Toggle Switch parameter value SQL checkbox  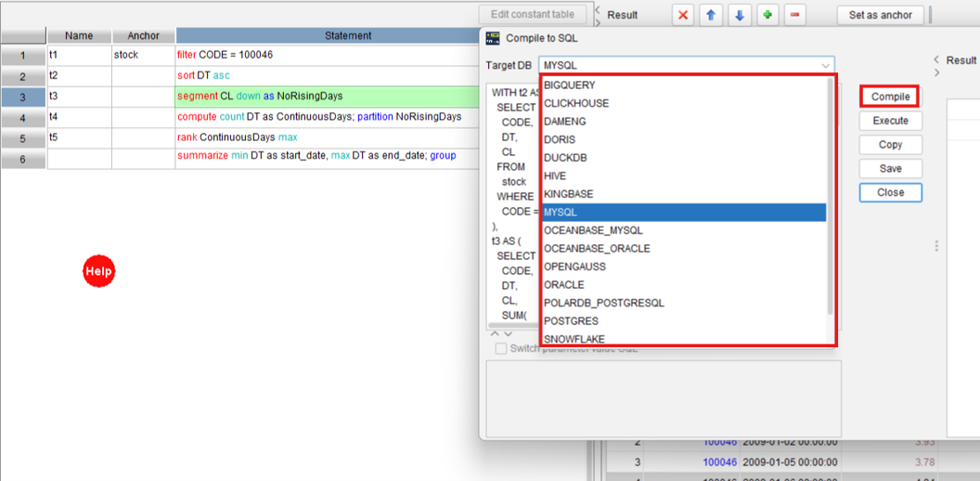pos(501,349)
